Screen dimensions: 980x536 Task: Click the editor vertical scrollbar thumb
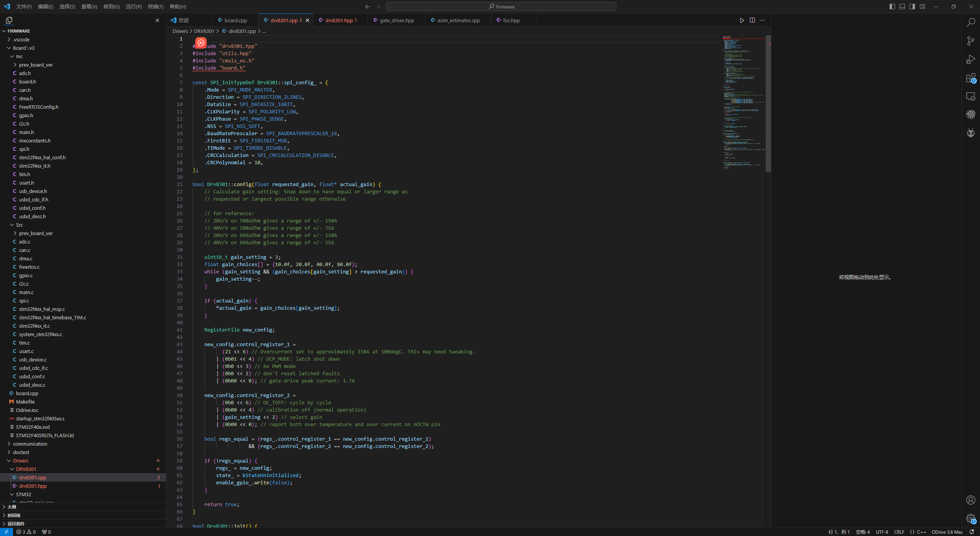coord(768,103)
